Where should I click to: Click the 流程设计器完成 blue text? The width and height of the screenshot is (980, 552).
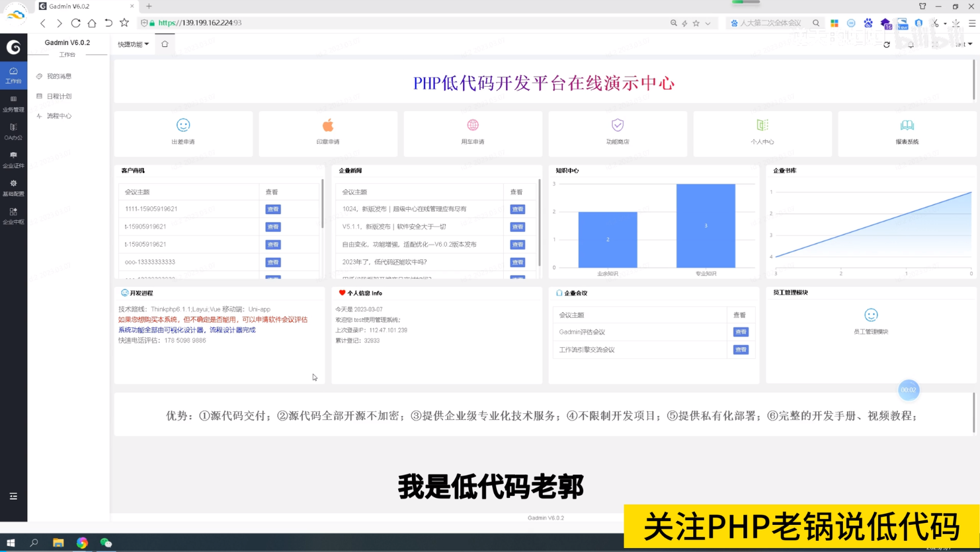[x=232, y=330]
